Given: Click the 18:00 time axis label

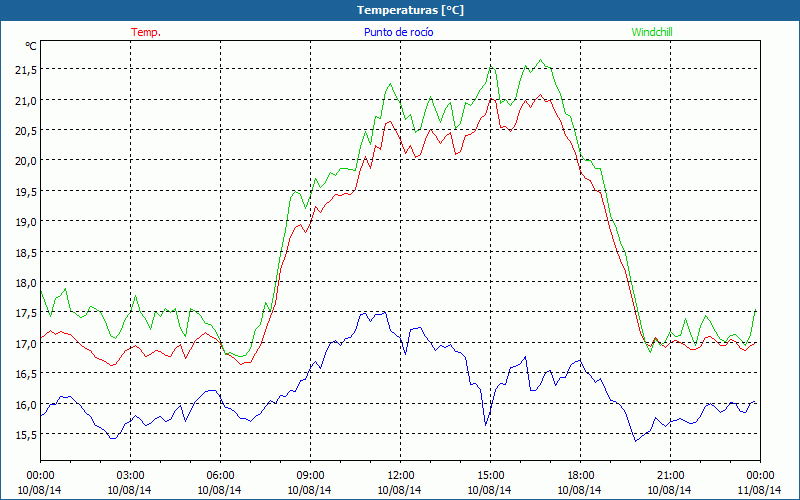Looking at the screenshot, I should tap(580, 476).
